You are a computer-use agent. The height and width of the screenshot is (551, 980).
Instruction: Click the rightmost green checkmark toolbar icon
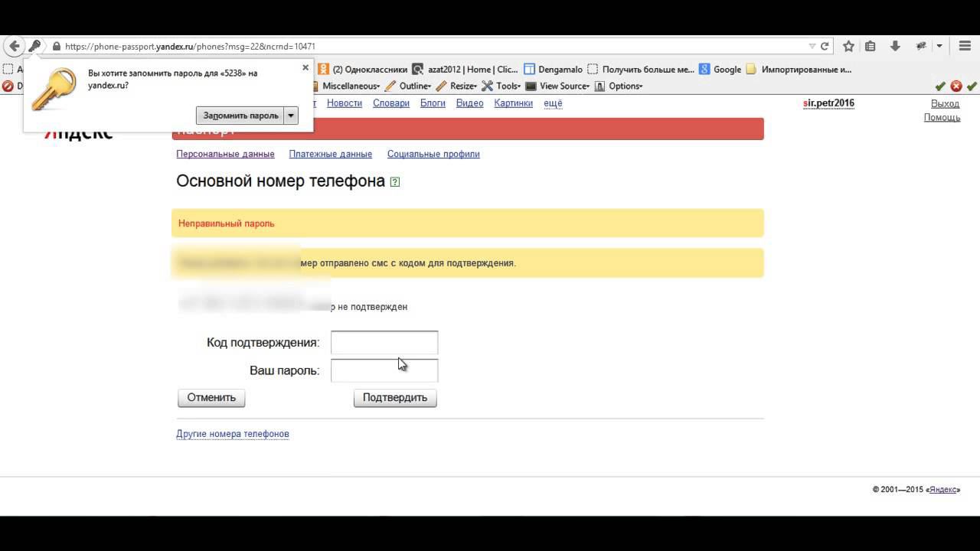tap(972, 86)
